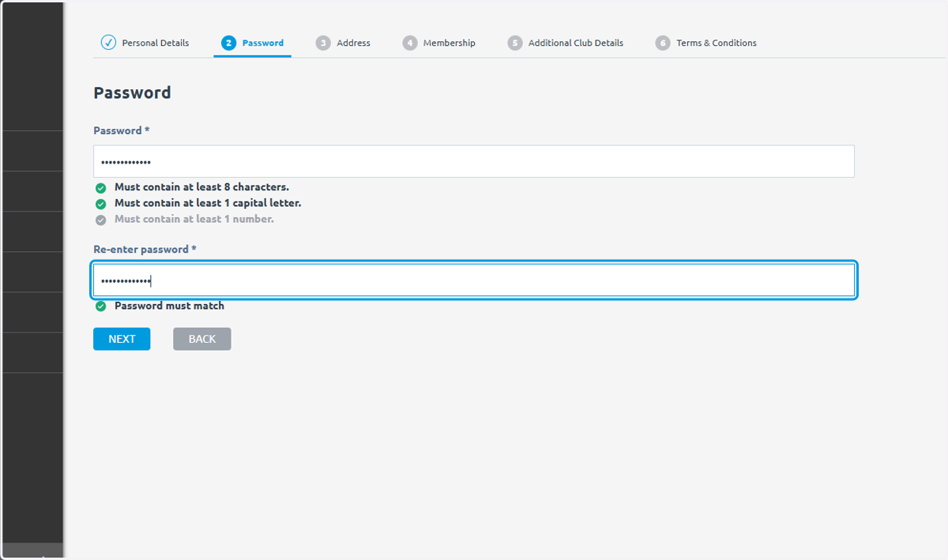The width and height of the screenshot is (948, 560).
Task: Click the Password page heading
Action: (x=132, y=92)
